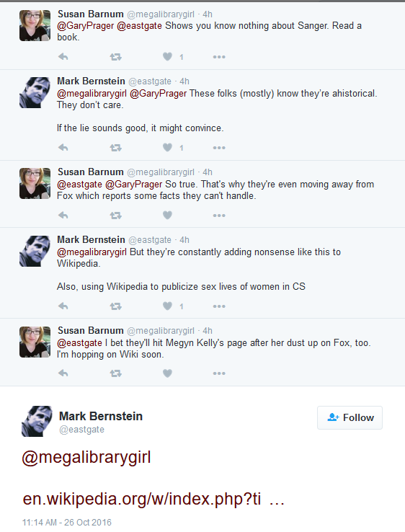Screen dimensions: 405x532
Task: Open Mark Bernstein's large profile picture
Action: click(37, 421)
